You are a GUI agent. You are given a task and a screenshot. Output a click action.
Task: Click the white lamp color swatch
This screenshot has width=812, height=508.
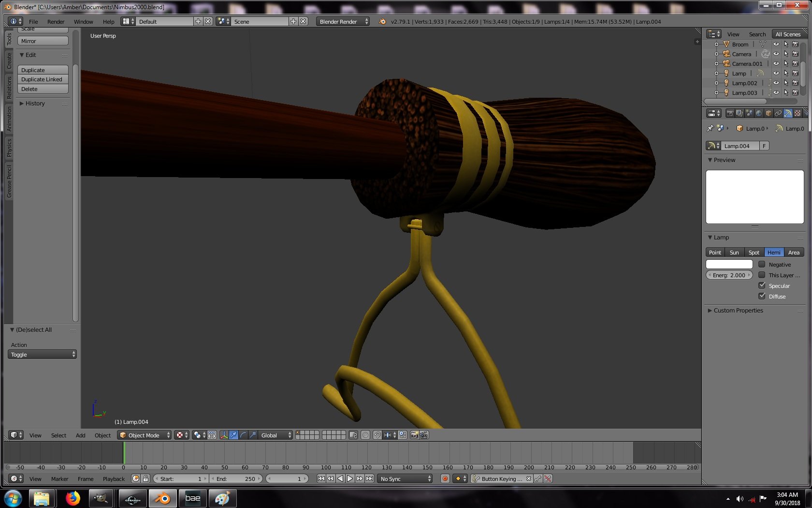729,264
